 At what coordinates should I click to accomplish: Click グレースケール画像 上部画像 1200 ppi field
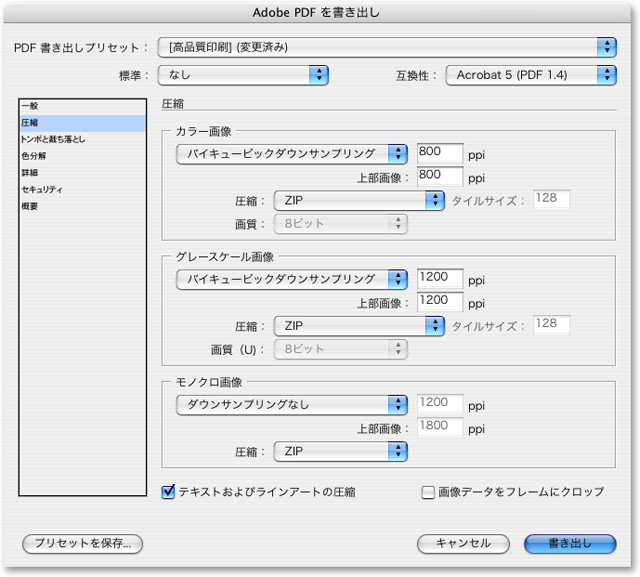coord(440,302)
